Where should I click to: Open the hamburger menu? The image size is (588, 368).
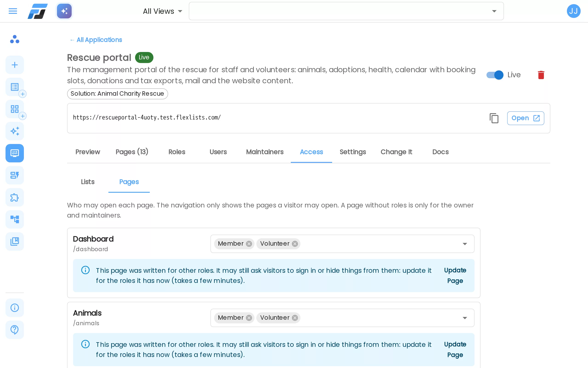(13, 11)
